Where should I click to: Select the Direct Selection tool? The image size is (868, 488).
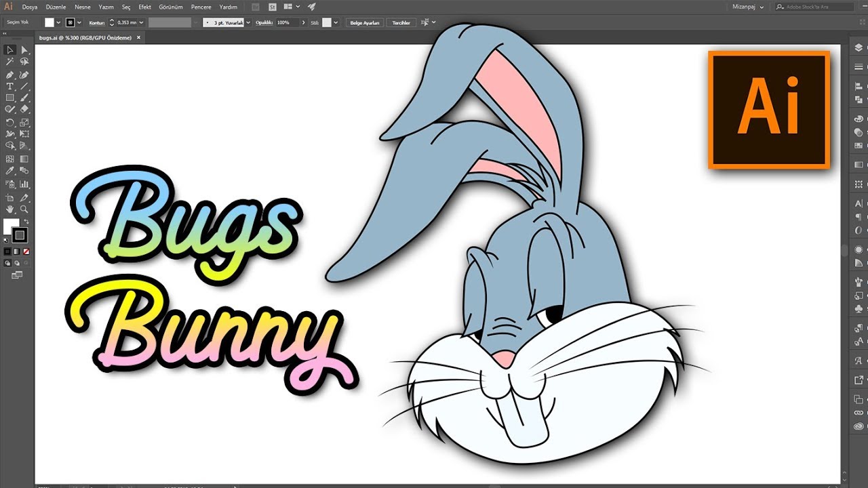[24, 49]
